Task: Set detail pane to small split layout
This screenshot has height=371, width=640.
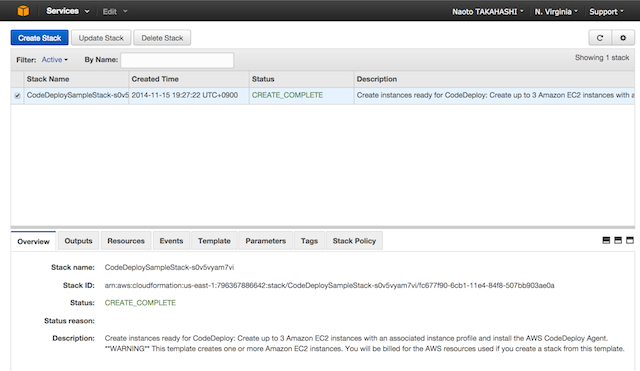Action: [606, 240]
